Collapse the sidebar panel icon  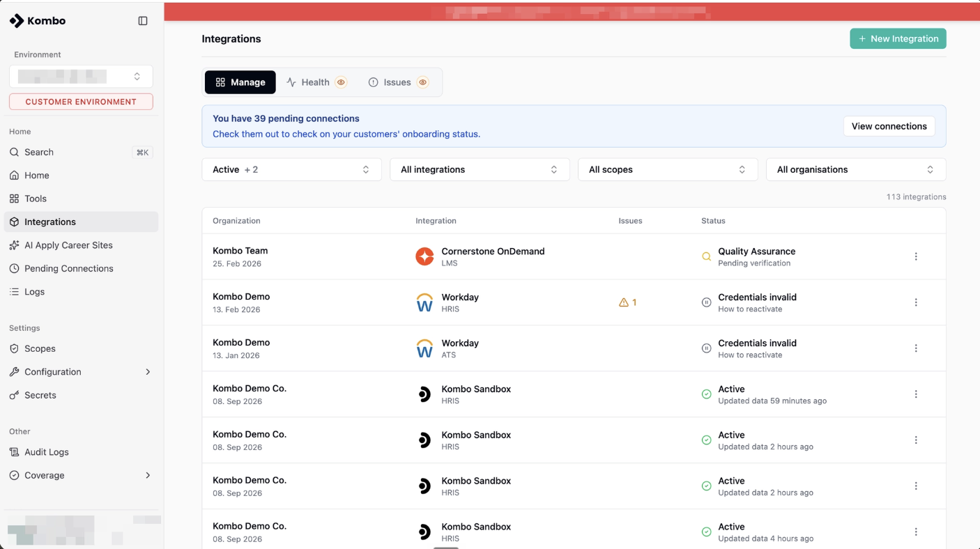143,21
